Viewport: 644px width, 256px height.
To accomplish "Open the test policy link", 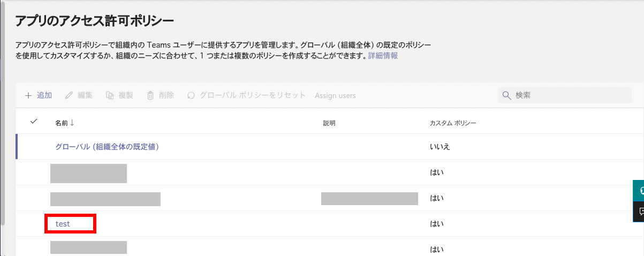I will tap(63, 223).
